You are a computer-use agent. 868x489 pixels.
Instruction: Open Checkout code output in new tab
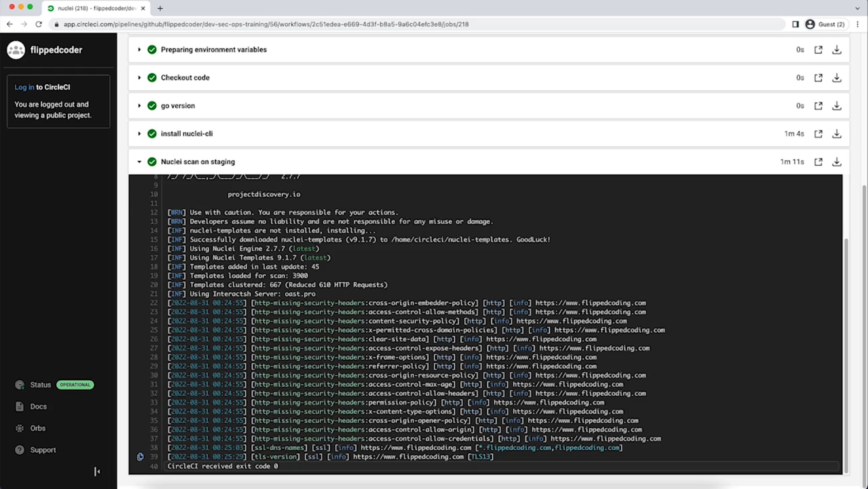click(818, 78)
